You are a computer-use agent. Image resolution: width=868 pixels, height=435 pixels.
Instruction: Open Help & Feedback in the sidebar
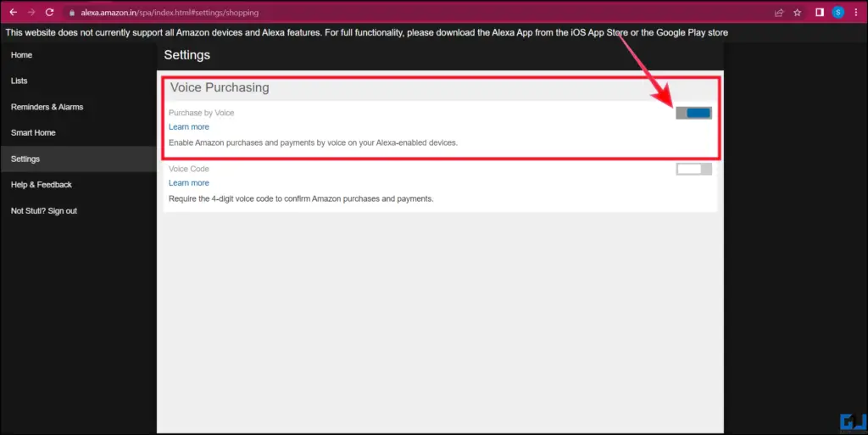pyautogui.click(x=42, y=185)
